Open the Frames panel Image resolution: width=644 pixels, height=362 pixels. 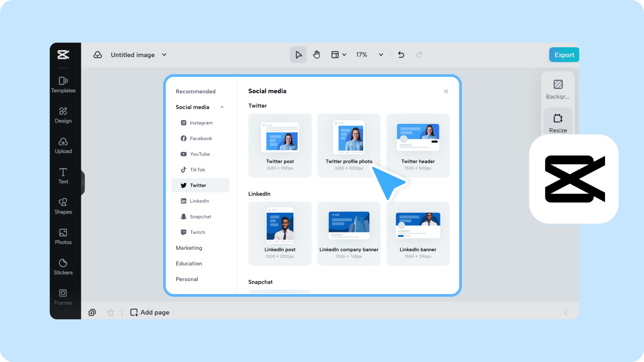[63, 297]
